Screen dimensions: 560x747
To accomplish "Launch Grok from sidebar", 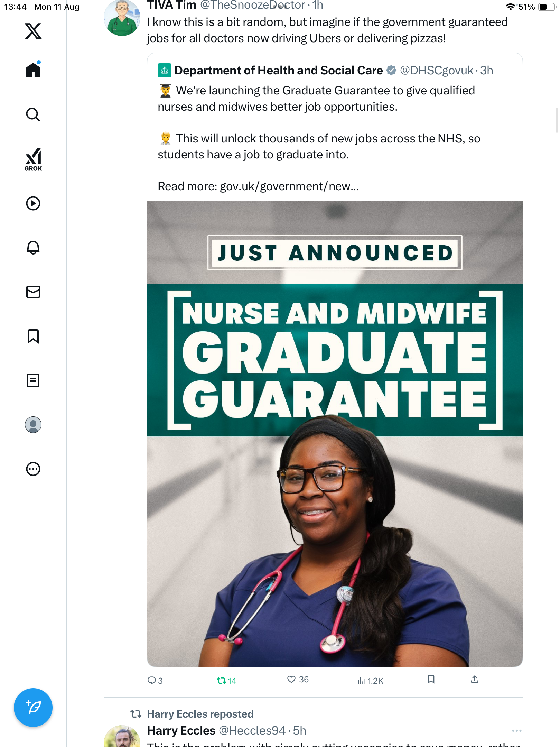I will [33, 160].
